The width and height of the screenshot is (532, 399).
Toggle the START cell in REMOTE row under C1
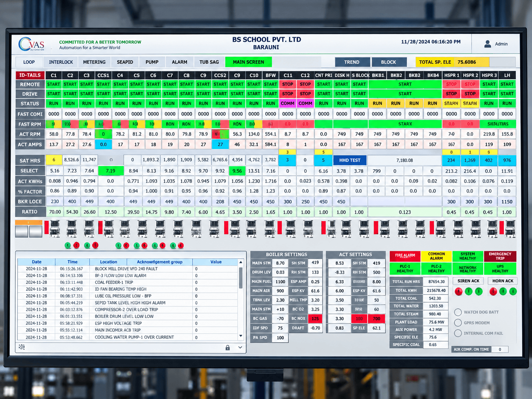(54, 85)
